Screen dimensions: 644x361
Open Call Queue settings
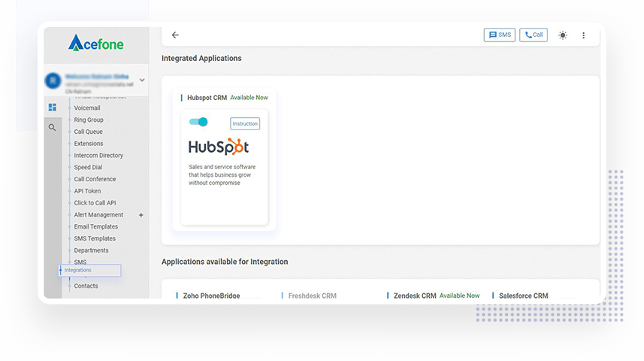tap(89, 132)
